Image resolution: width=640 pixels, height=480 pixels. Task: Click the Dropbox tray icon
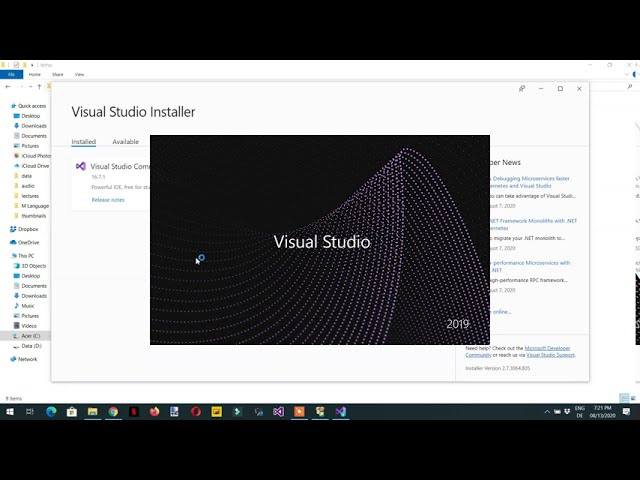coord(567,411)
